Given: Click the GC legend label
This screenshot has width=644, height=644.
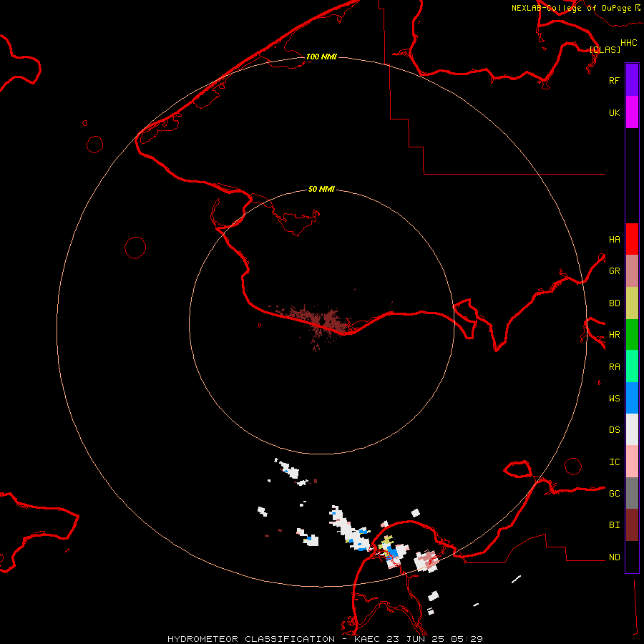Looking at the screenshot, I should (615, 493).
